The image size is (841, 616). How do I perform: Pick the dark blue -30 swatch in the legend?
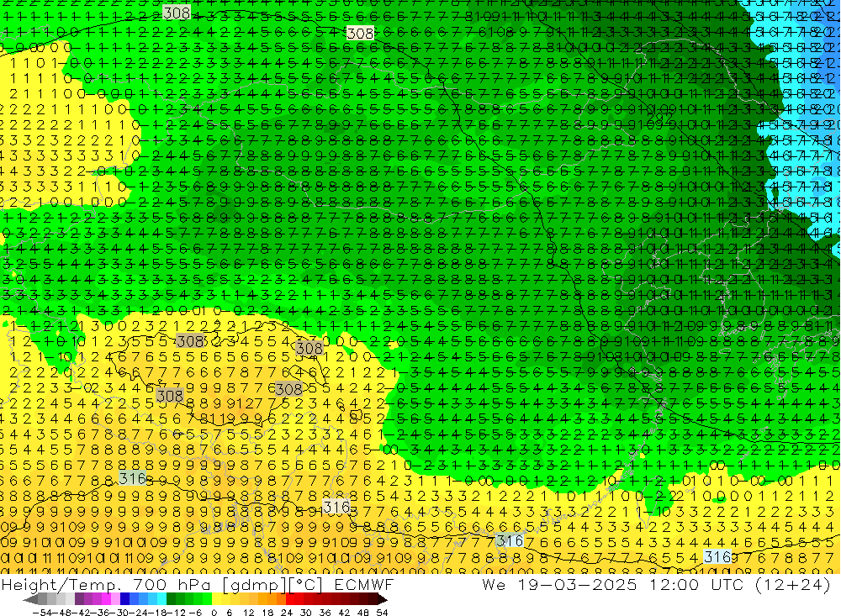[x=125, y=599]
